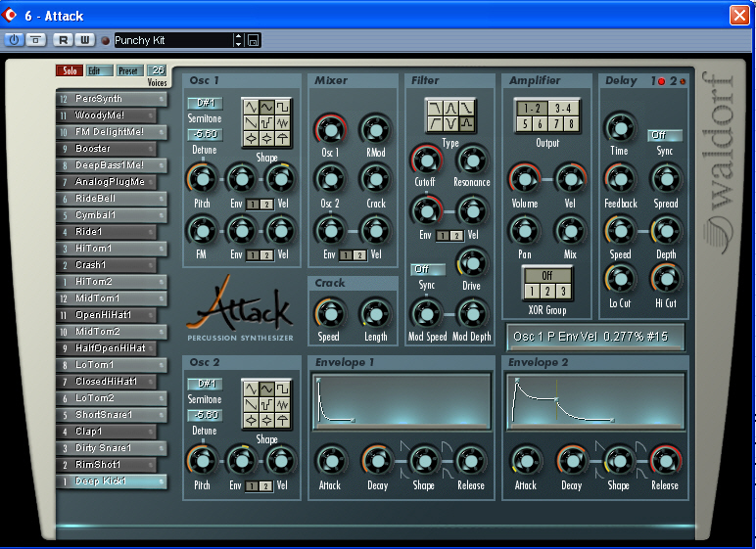This screenshot has height=549, width=756.
Task: Toggle Delay Sync Off switch
Action: pyautogui.click(x=664, y=135)
